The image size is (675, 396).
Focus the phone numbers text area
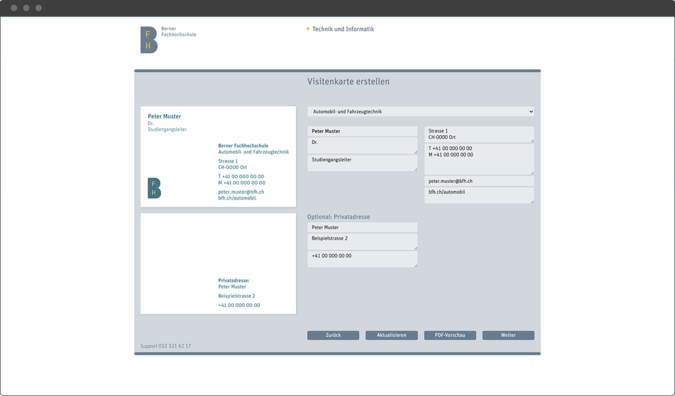pos(479,159)
